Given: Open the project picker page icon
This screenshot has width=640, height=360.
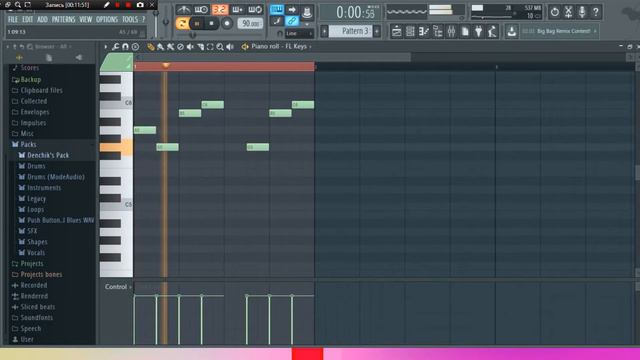Looking at the screenshot, I should pos(465,31).
